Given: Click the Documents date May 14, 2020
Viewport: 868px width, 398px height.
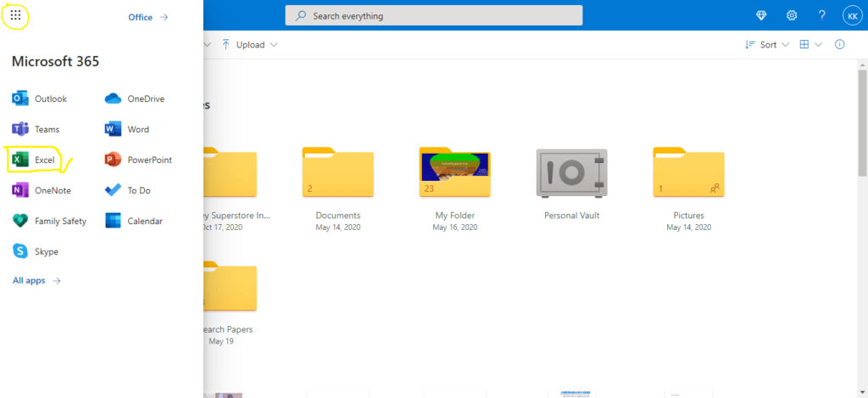Looking at the screenshot, I should tap(337, 227).
